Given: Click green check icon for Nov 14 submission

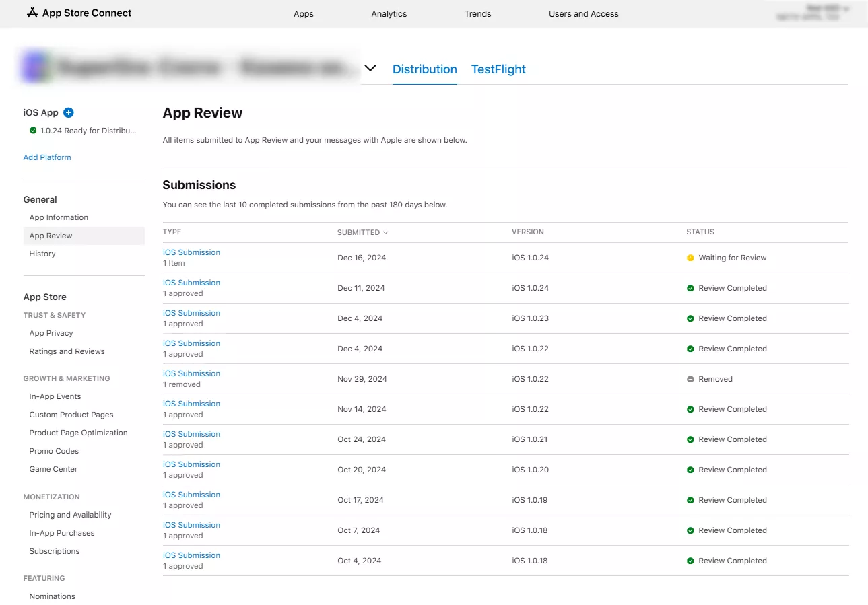Looking at the screenshot, I should coord(690,409).
